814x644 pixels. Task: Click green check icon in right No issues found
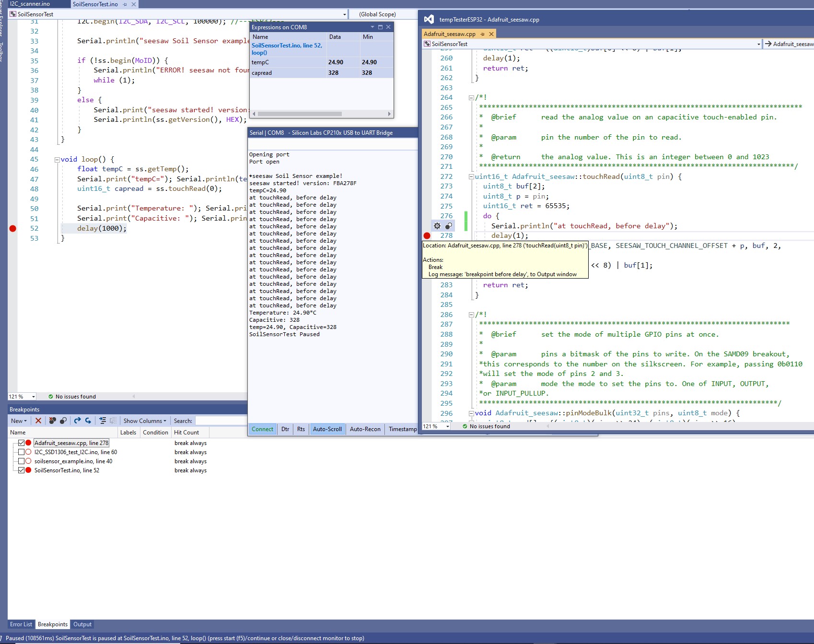click(465, 426)
